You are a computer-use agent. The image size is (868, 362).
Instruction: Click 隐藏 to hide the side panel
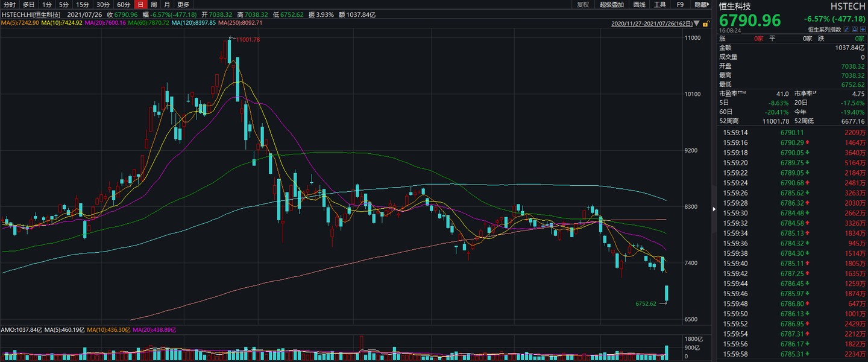click(x=701, y=5)
